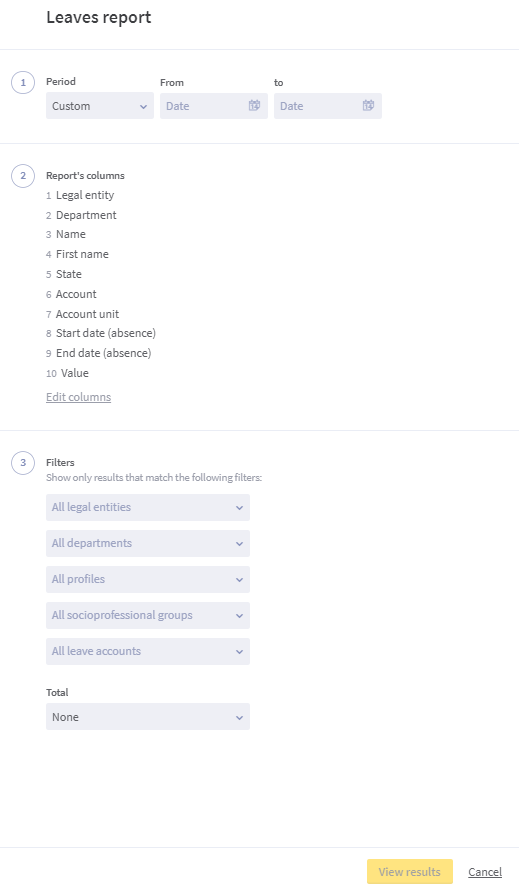Open All socioprofessional groups dropdown

147,615
